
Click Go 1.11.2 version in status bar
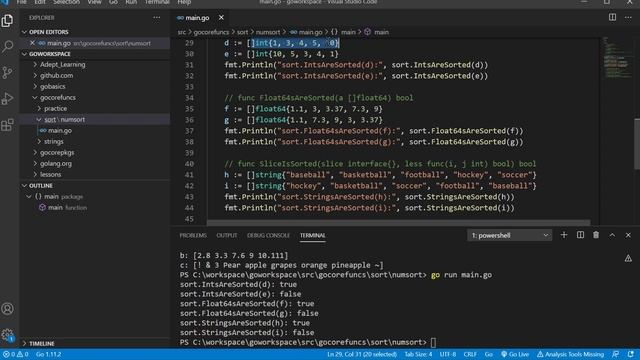tap(49, 354)
